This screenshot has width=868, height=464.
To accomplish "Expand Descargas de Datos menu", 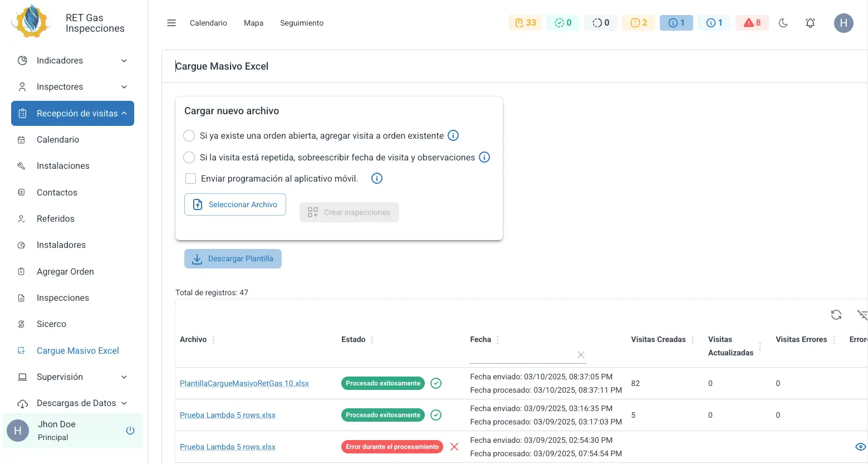I will pyautogui.click(x=72, y=403).
